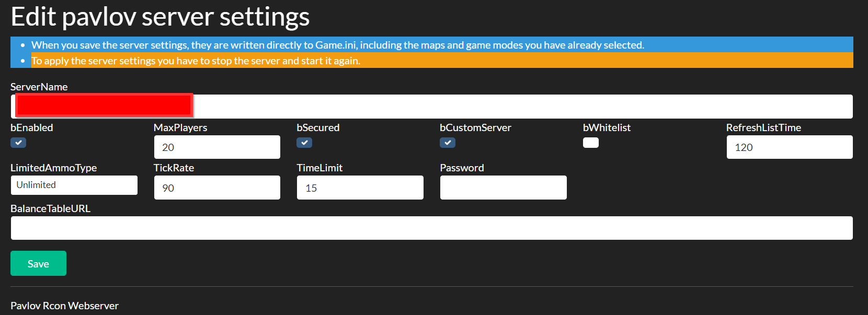Click the BalanceTableURL input field
This screenshot has width=868, height=315.
click(431, 228)
